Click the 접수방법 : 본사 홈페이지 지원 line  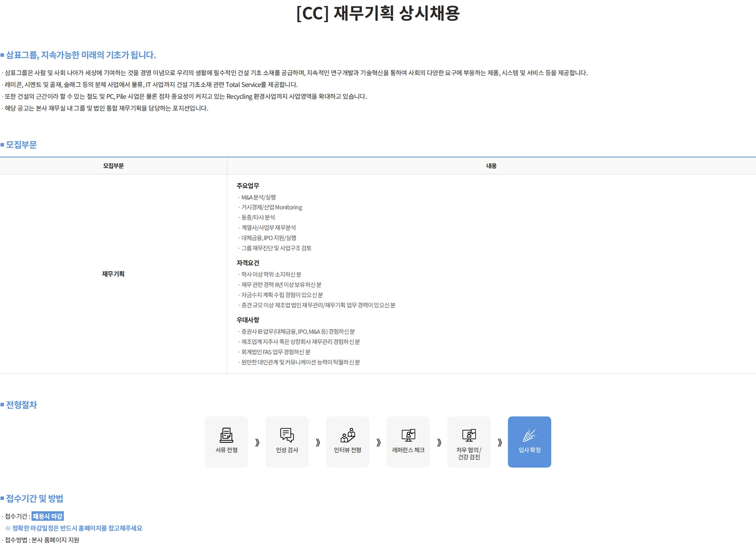[x=41, y=540]
